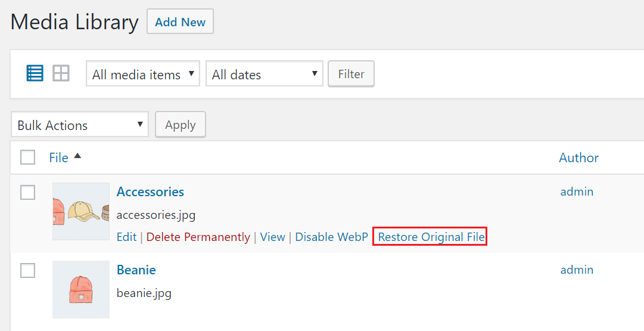Click the Add New button

tap(181, 21)
